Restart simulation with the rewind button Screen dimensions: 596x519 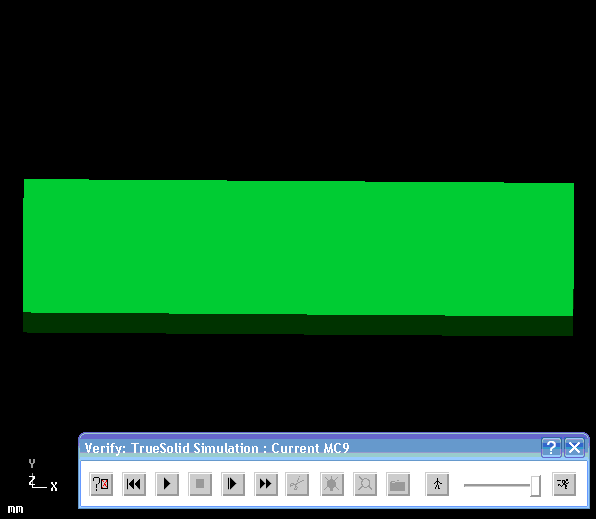(x=134, y=484)
